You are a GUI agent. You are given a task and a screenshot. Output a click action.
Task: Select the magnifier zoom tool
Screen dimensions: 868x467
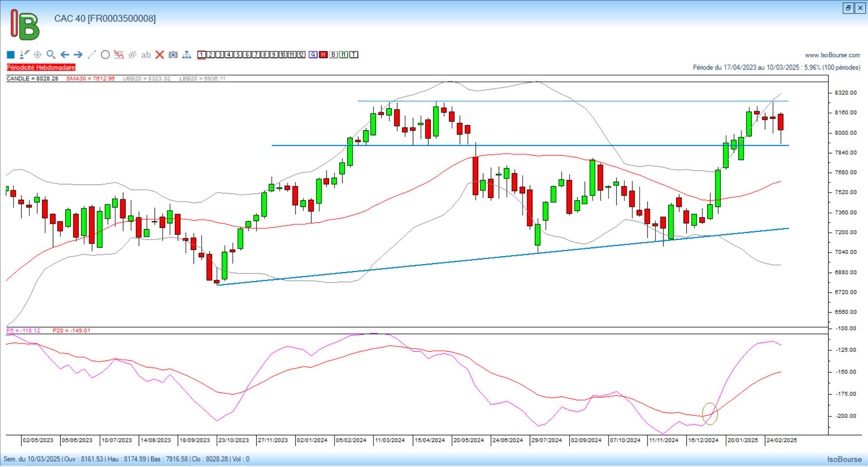coord(51,55)
